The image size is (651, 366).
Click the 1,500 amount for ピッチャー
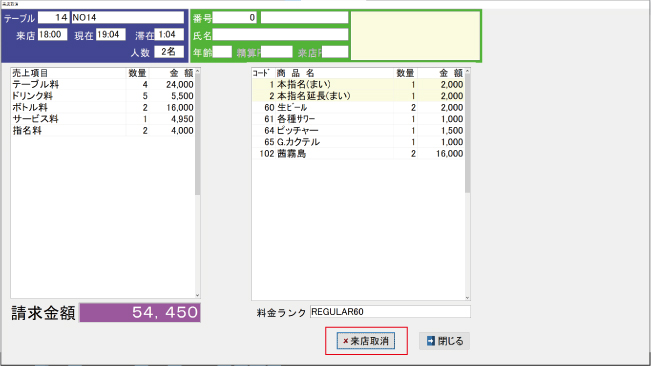click(x=452, y=131)
